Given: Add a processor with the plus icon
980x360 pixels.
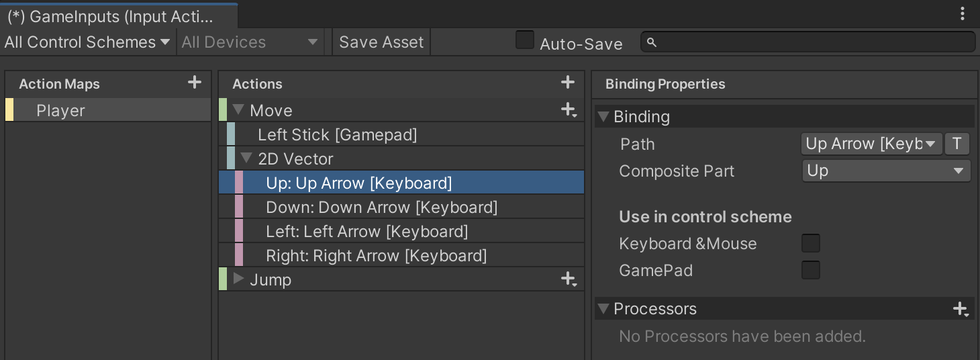Looking at the screenshot, I should [960, 309].
